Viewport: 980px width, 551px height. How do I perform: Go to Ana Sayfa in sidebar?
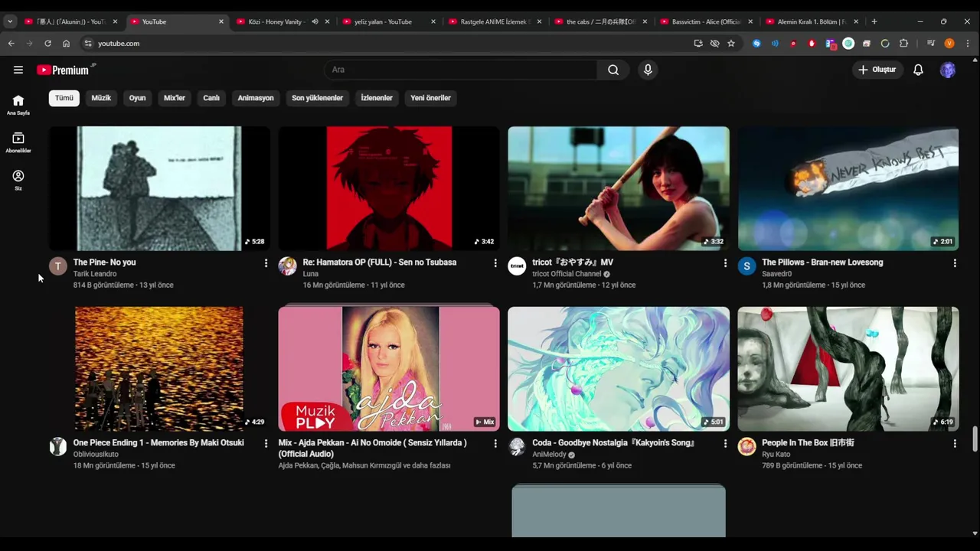click(18, 105)
